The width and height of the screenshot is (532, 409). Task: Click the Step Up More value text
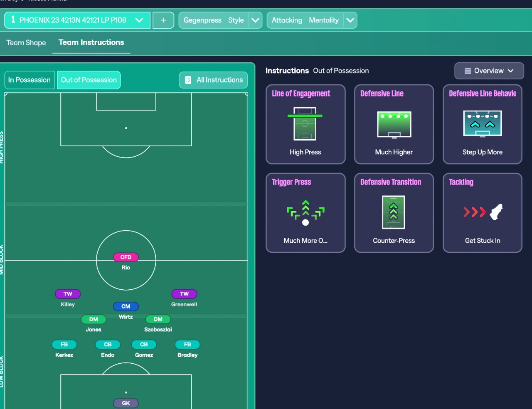coord(483,152)
